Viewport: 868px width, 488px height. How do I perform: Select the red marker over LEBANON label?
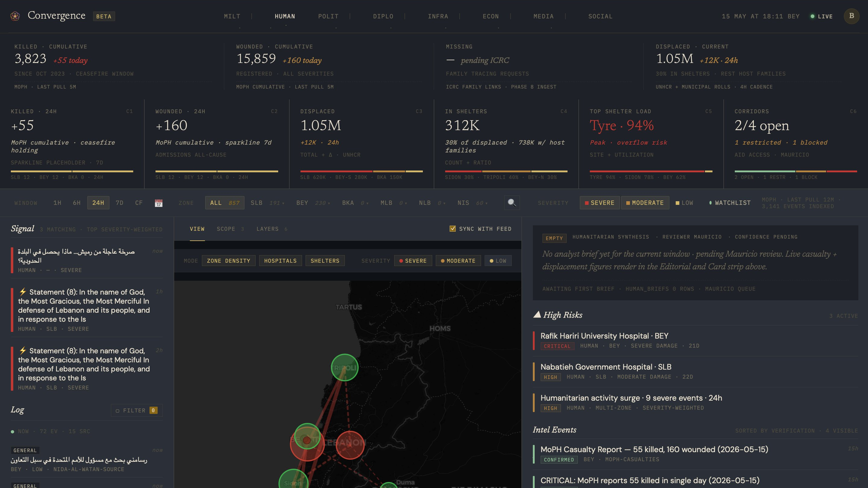[x=350, y=445]
